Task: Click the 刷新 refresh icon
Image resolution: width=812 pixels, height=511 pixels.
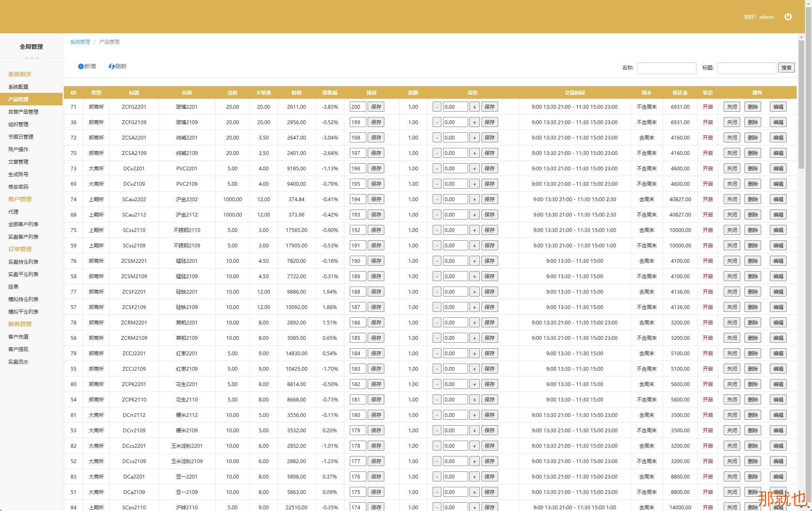Action: pyautogui.click(x=111, y=66)
